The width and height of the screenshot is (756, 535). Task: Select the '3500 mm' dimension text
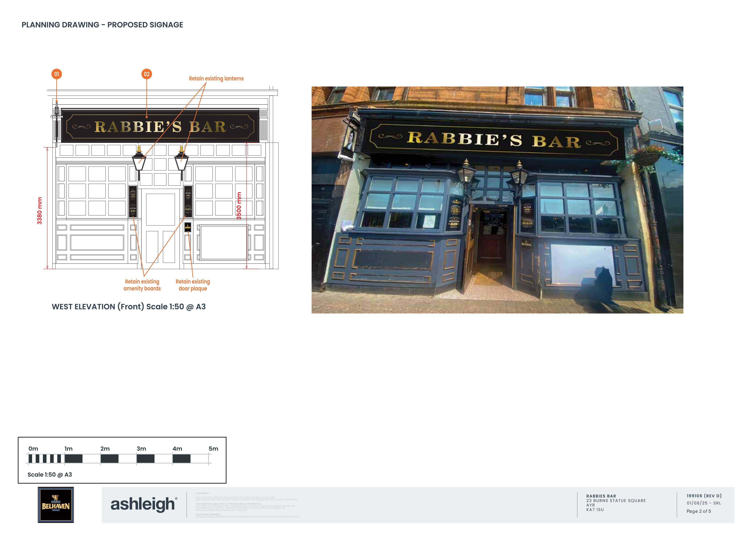pos(239,206)
